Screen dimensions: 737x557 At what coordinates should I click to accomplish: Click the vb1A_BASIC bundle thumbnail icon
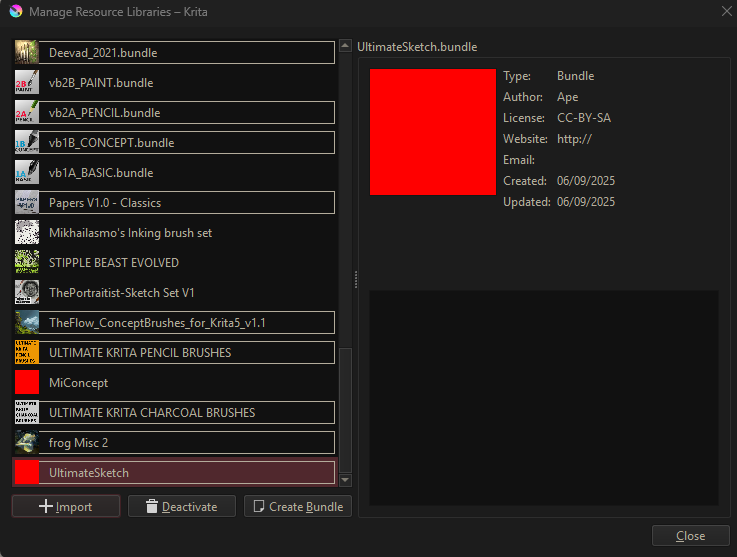tap(27, 173)
